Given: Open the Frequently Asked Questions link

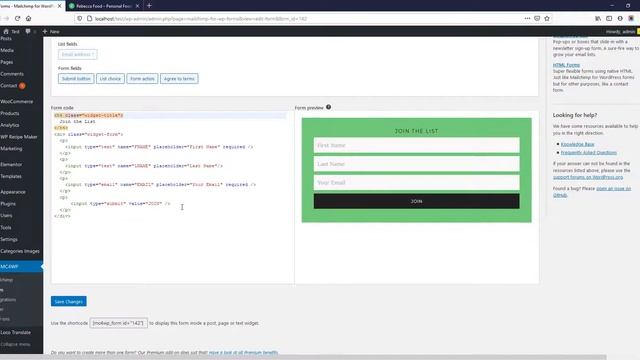Looking at the screenshot, I should (588, 152).
